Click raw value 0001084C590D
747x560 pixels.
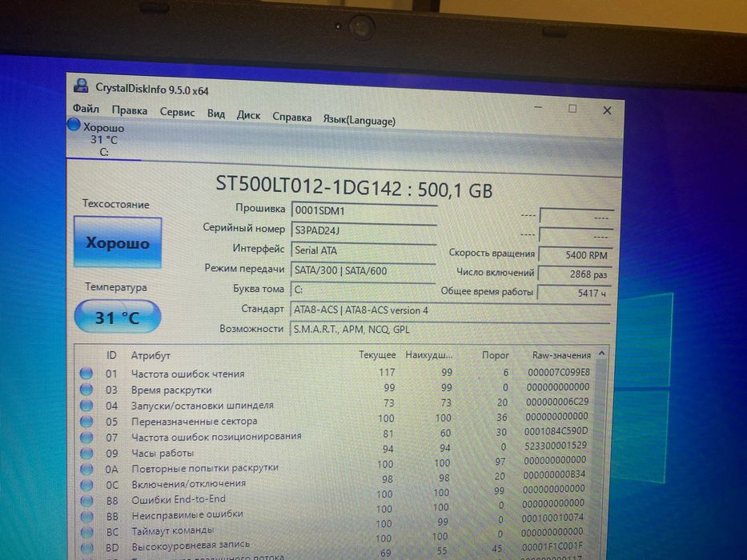pos(556,431)
